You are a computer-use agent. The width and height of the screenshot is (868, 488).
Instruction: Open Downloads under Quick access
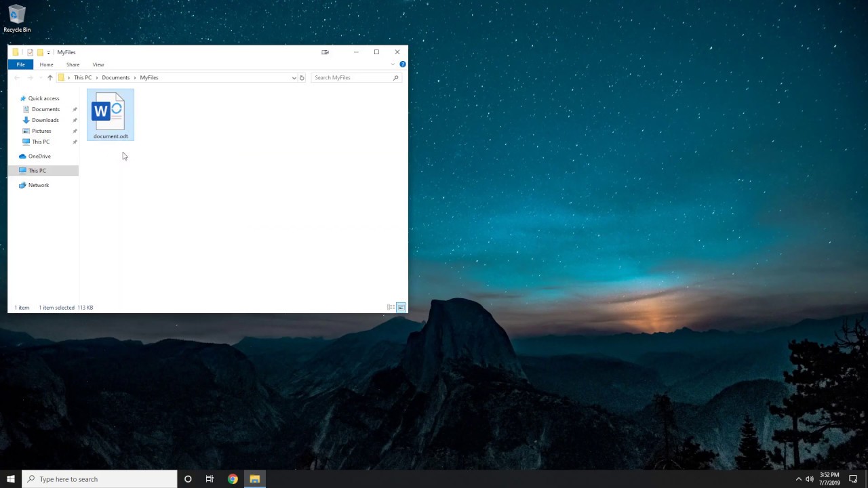(45, 120)
